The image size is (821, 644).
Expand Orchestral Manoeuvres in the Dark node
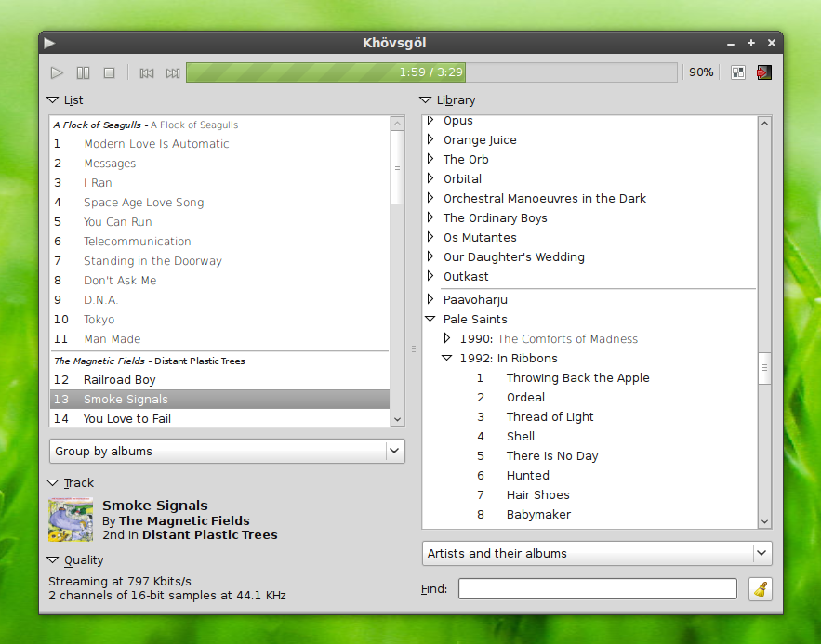[430, 198]
